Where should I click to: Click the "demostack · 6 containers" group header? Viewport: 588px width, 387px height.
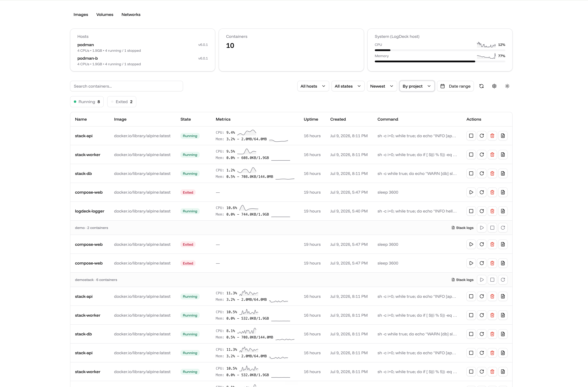(96, 280)
